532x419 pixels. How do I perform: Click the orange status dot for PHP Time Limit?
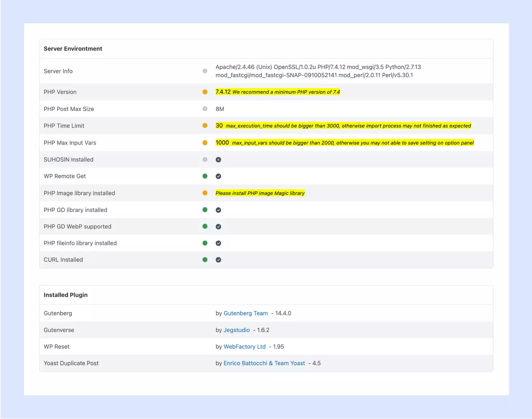click(205, 126)
